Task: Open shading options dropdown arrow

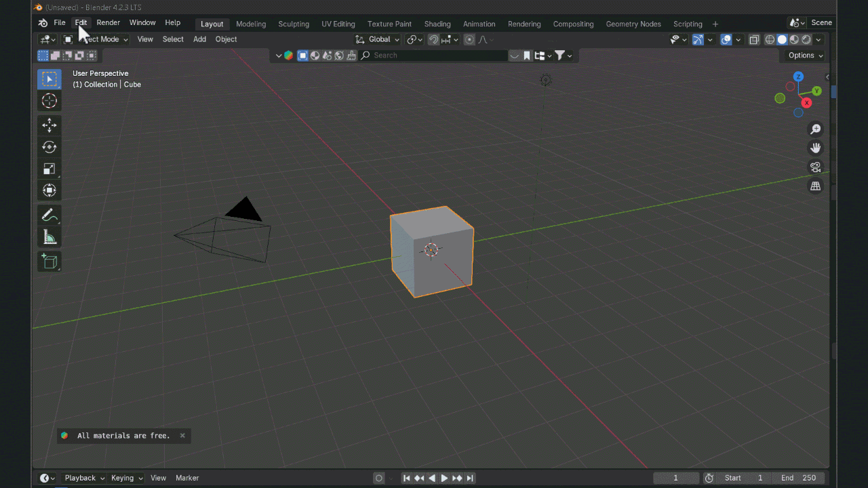Action: [x=818, y=39]
